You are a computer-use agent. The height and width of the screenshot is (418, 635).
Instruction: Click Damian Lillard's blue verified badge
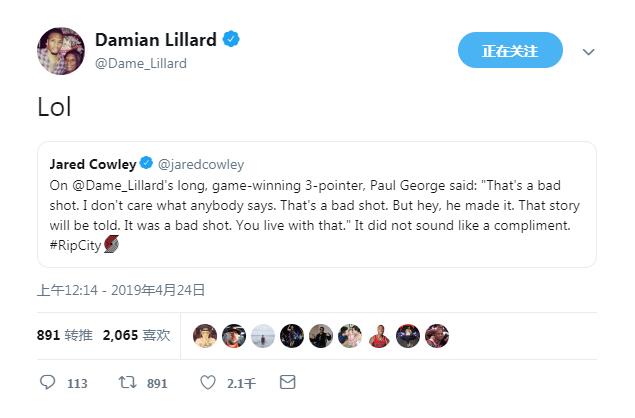pos(232,40)
